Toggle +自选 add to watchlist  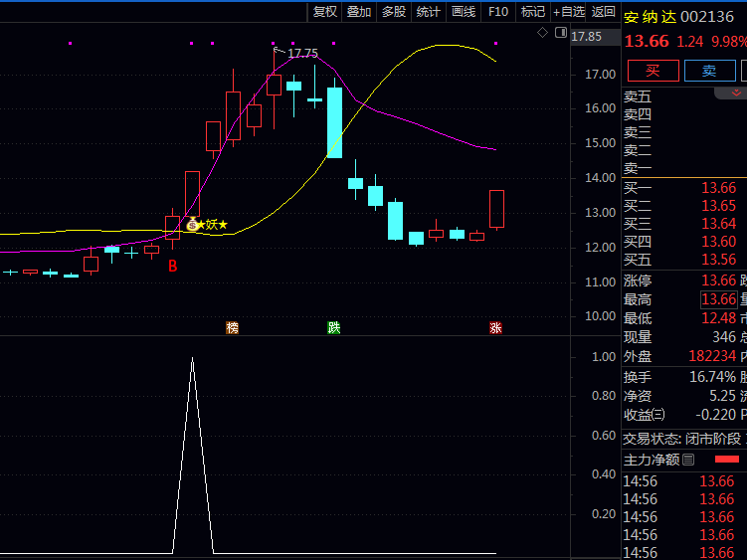(568, 11)
